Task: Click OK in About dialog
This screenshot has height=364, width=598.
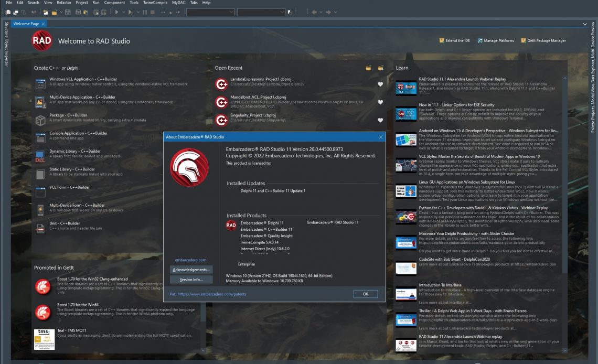Action: pos(366,294)
